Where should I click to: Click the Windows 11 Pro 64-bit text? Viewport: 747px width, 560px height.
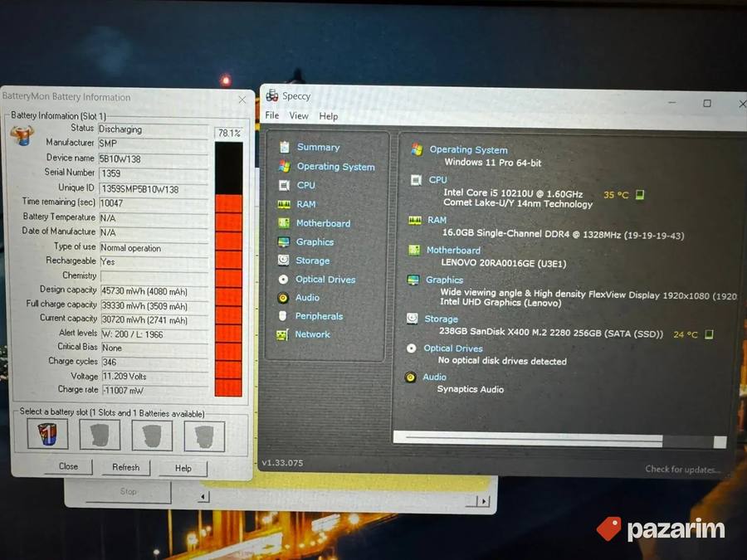click(x=492, y=163)
